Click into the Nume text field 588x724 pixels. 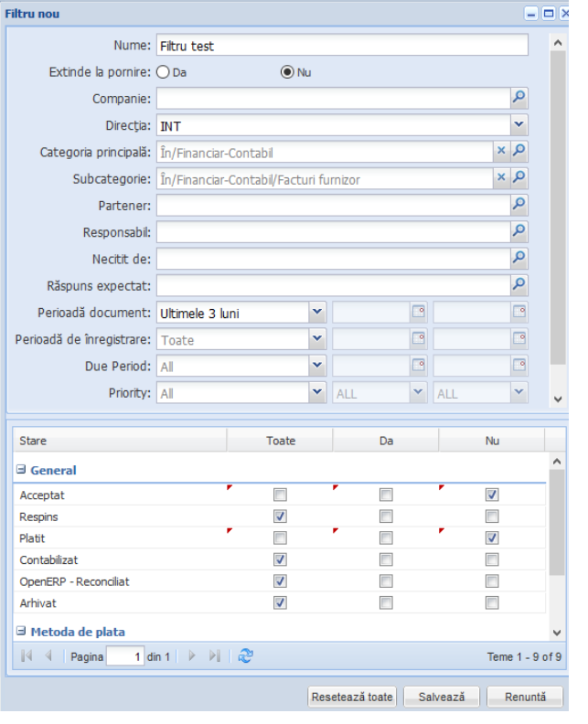pyautogui.click(x=342, y=46)
